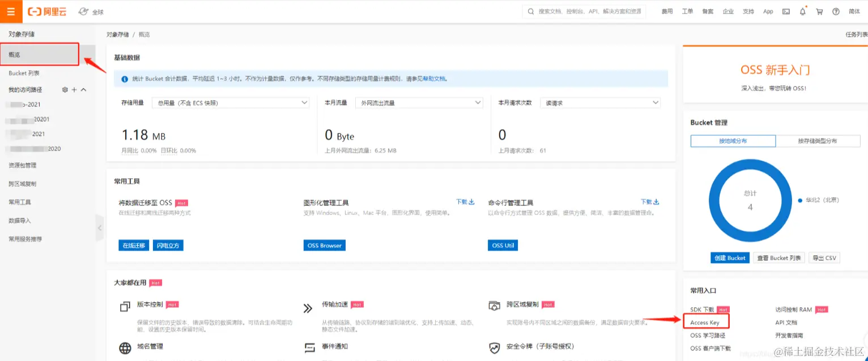
Task: Click the 对象存储 breadcrumb
Action: pyautogui.click(x=117, y=35)
